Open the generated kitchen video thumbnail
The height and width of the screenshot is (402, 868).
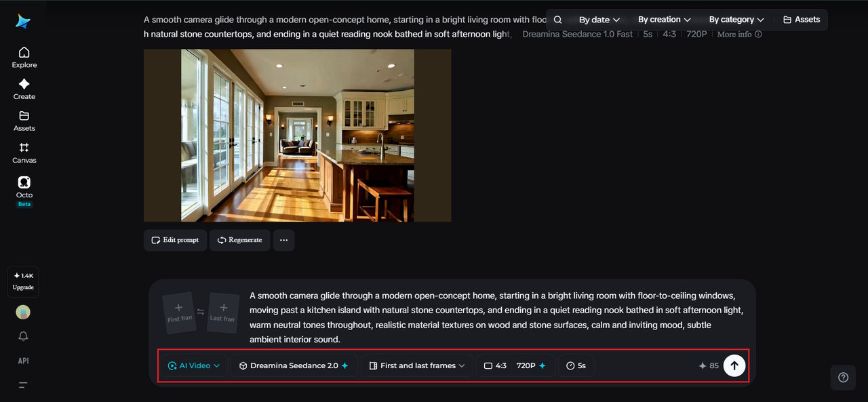297,135
